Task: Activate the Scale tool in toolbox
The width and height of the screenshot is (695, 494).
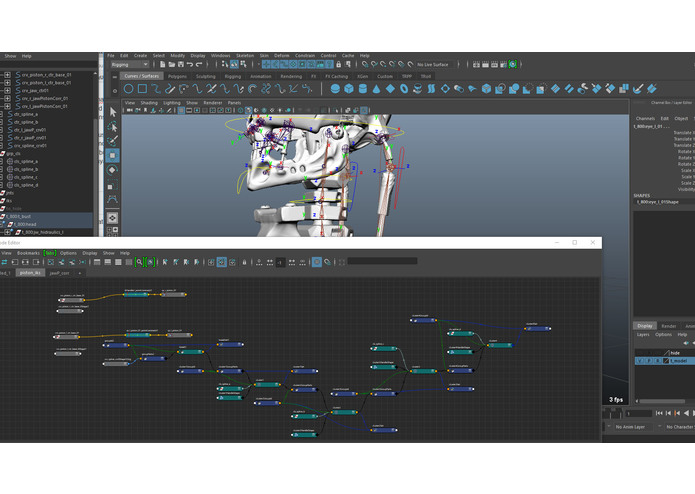Action: coord(113,184)
